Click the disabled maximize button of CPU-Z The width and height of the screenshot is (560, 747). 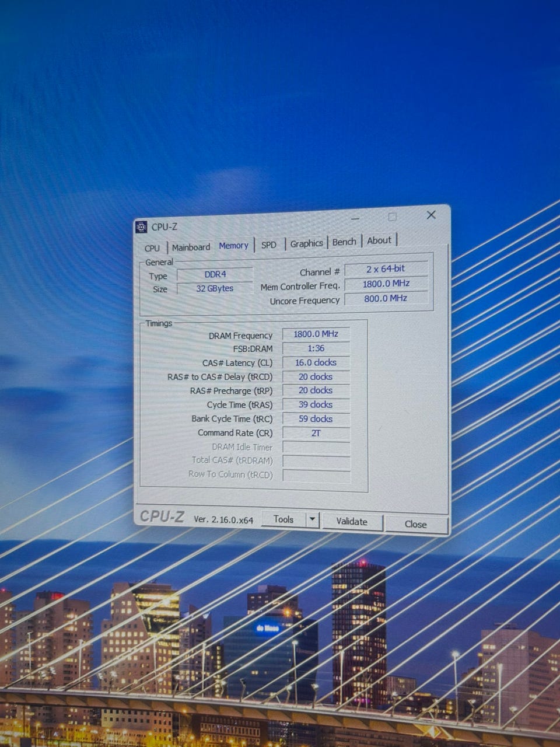(x=393, y=217)
